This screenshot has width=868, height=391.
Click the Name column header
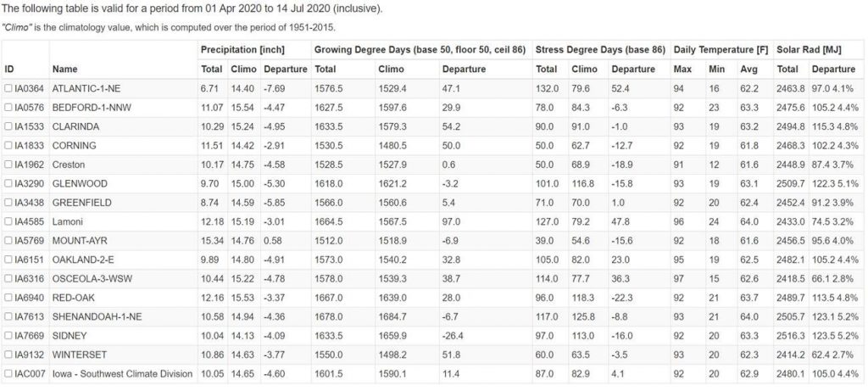(64, 69)
